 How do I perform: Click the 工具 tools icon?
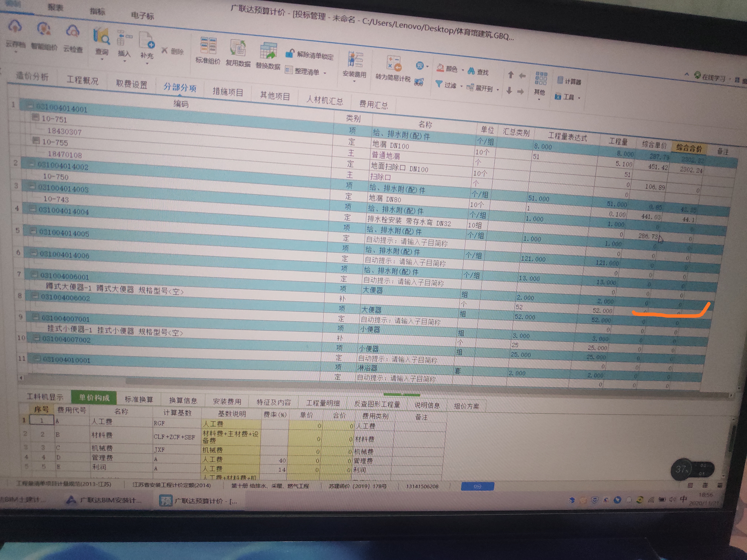(x=557, y=96)
